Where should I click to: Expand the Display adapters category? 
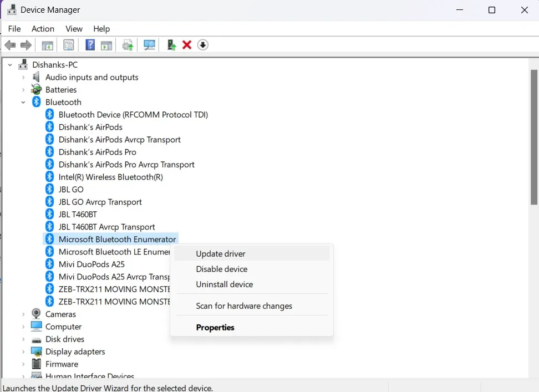point(23,352)
